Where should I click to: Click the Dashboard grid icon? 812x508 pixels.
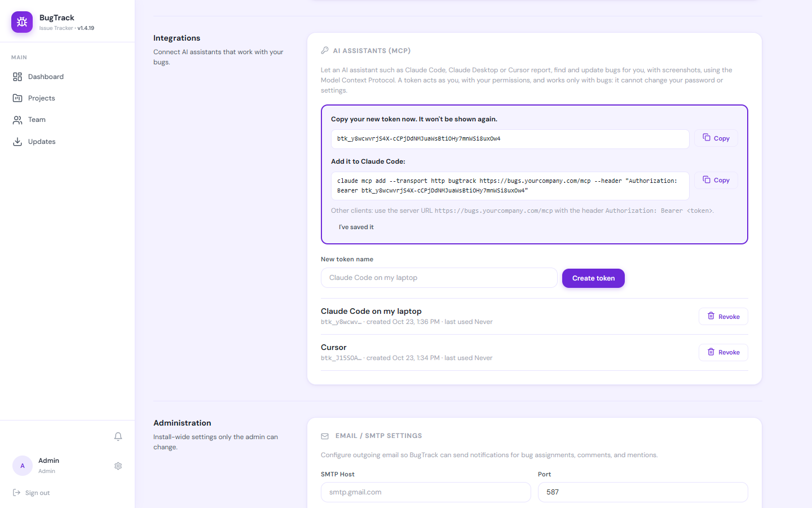tap(17, 77)
